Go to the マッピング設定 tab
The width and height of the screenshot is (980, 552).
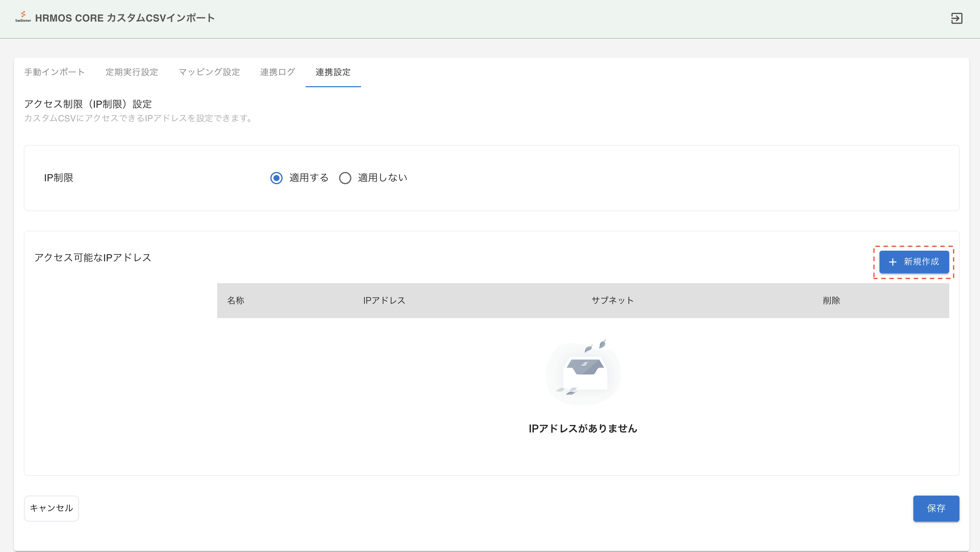pos(209,72)
